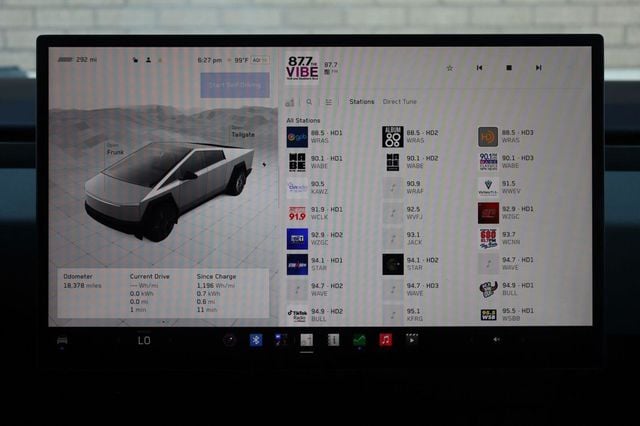640x426 pixels.
Task: Tune to 88.5 HD2 WRAS
Action: pos(411,137)
